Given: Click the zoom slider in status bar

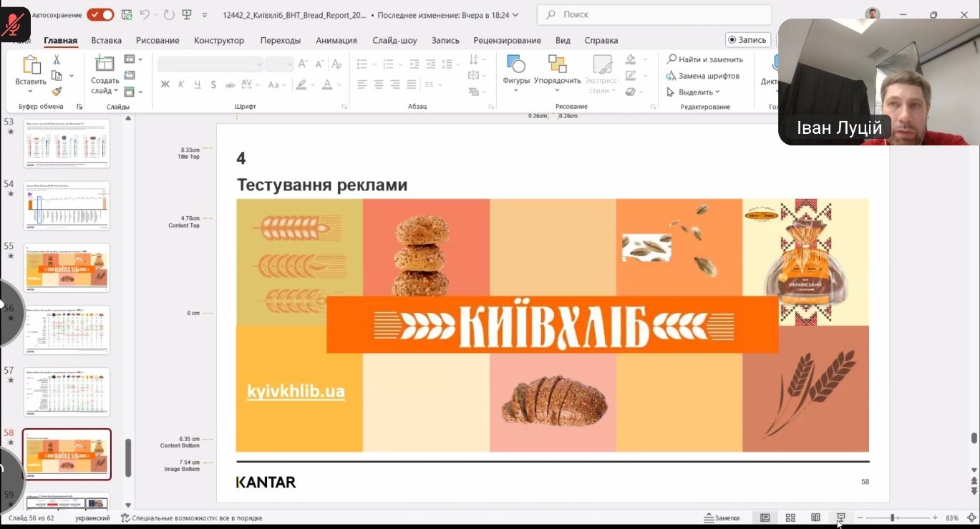Looking at the screenshot, I should pyautogui.click(x=893, y=518).
